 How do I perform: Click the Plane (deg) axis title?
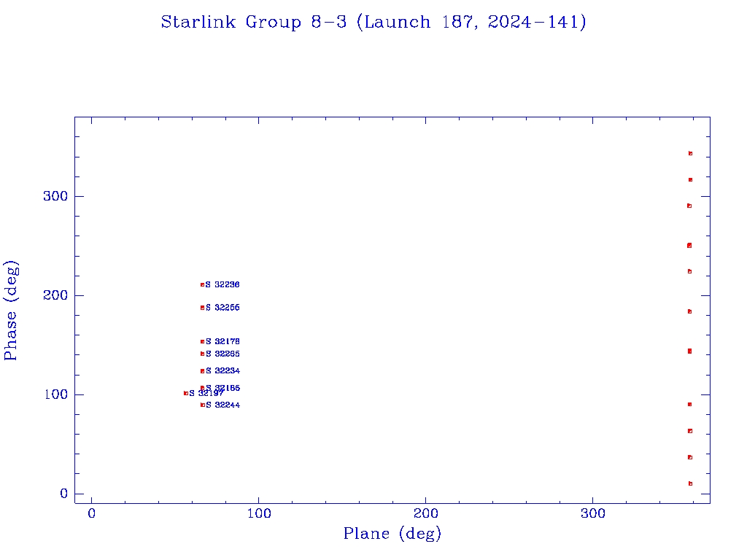coord(392,533)
